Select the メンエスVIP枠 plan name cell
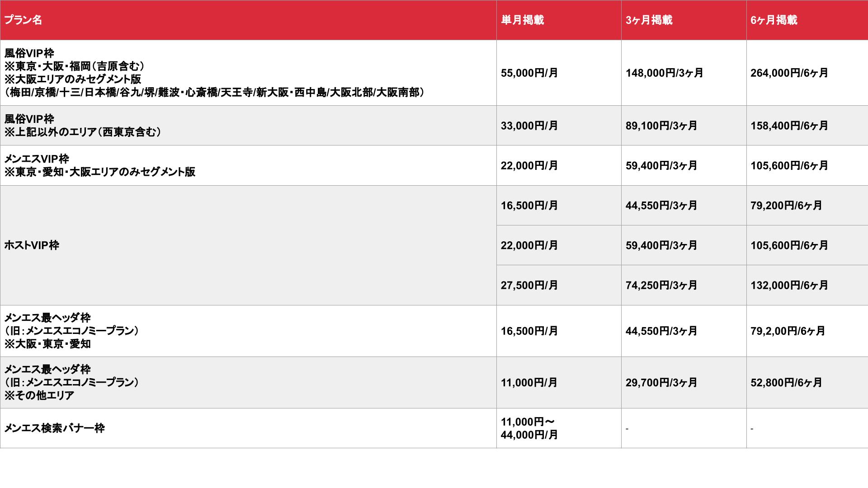Screen dimensions: 868x488 [248, 165]
